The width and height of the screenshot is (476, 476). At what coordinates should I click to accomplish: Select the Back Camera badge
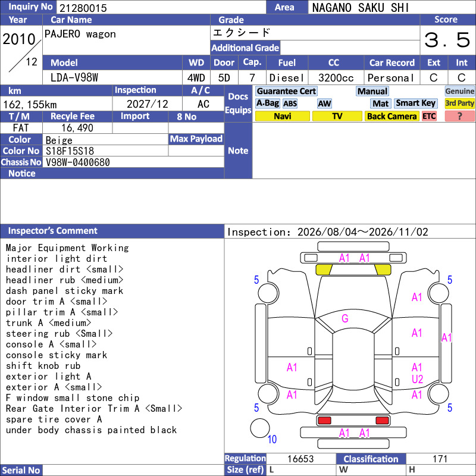tap(392, 116)
